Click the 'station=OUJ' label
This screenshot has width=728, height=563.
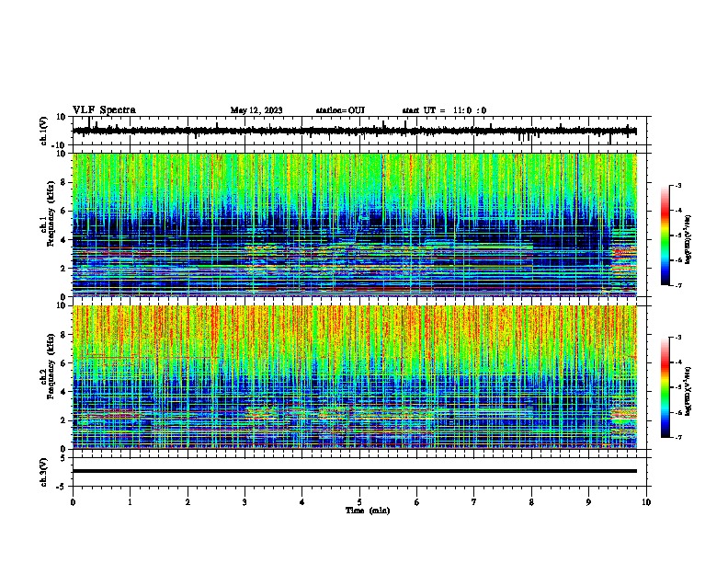click(340, 110)
